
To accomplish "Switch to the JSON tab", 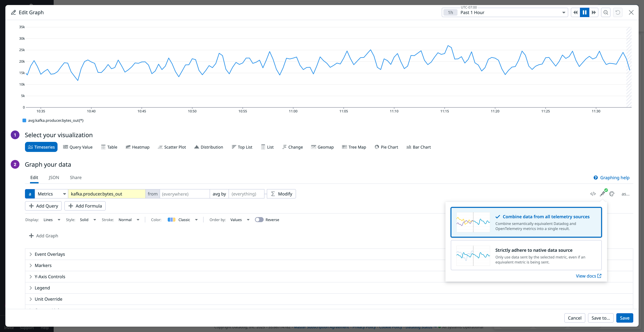I will click(54, 178).
